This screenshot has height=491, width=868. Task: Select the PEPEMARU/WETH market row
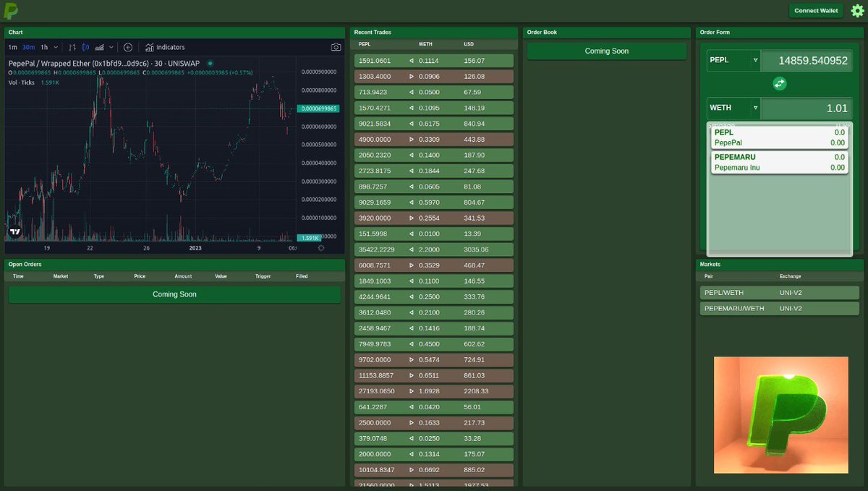point(780,309)
